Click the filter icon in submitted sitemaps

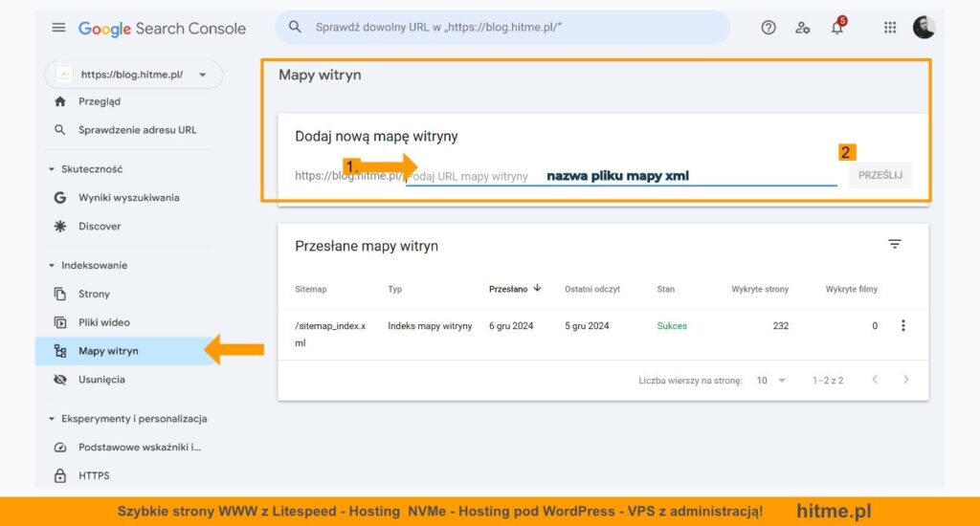click(x=895, y=245)
